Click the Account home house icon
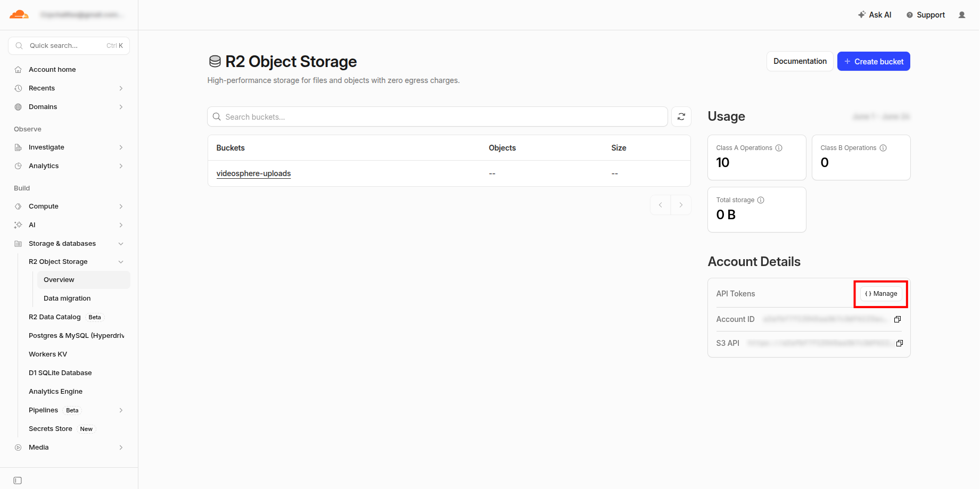 pyautogui.click(x=18, y=70)
